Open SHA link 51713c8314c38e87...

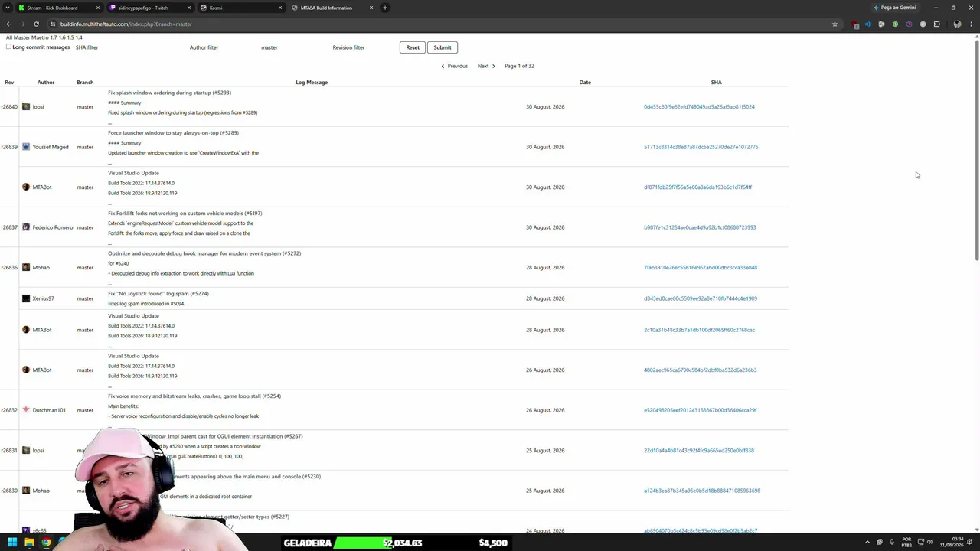[701, 147]
